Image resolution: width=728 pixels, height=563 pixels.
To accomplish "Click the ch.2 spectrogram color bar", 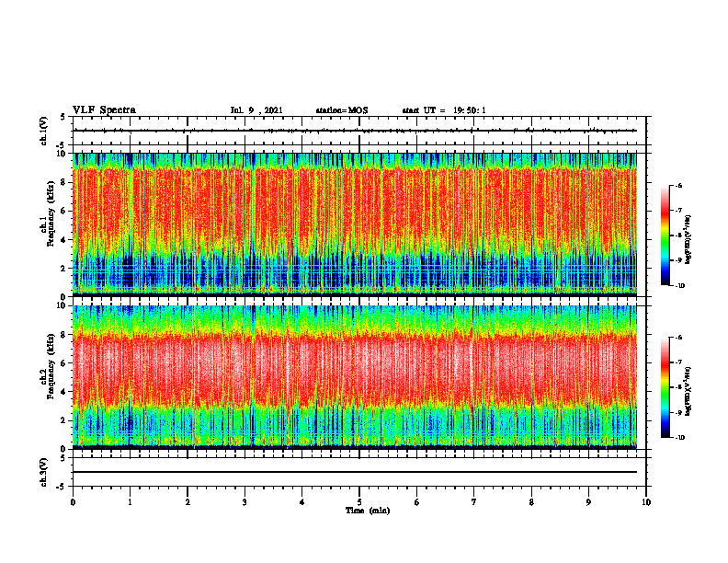I will [x=665, y=387].
